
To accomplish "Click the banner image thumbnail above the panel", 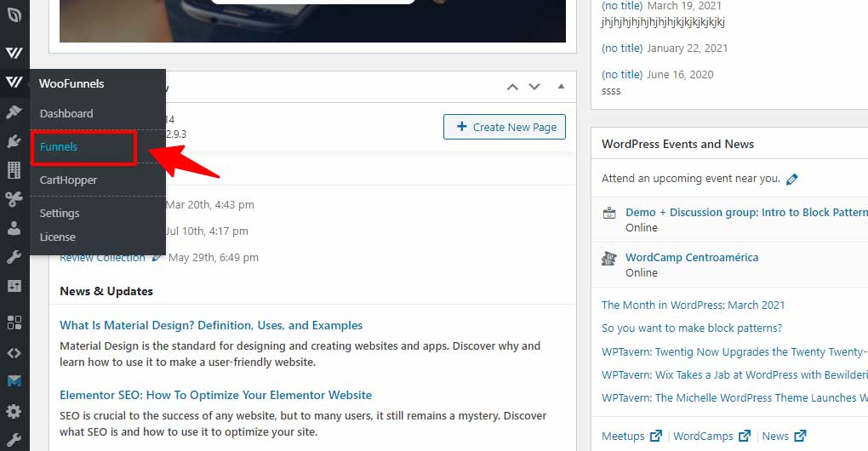I will pos(313,21).
